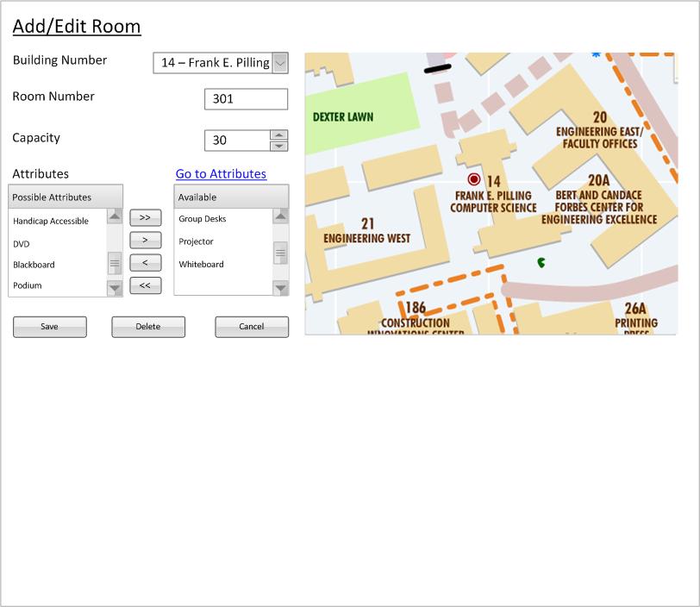
Task: Click the Cancel button
Action: [252, 327]
